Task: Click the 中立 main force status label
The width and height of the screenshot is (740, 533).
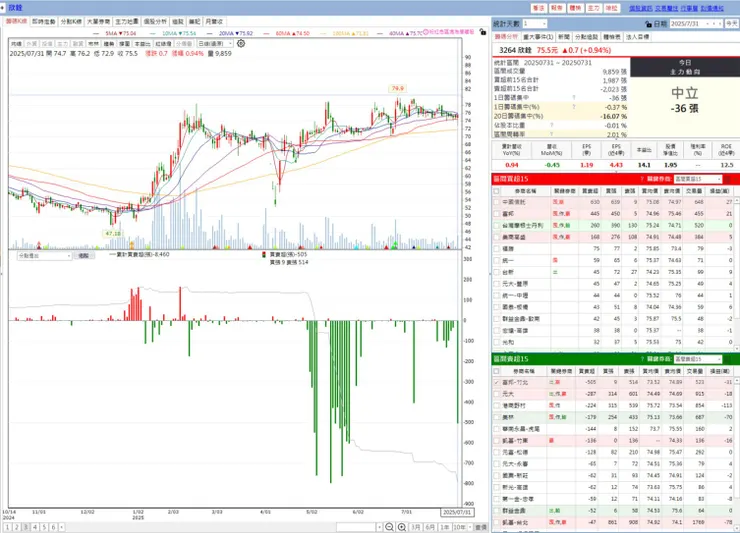Action: click(x=684, y=93)
